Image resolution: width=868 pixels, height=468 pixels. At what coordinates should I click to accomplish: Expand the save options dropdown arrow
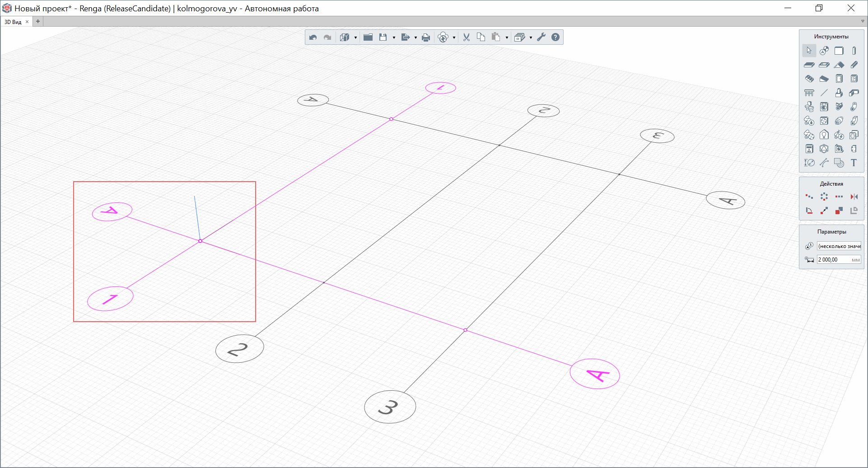point(394,37)
